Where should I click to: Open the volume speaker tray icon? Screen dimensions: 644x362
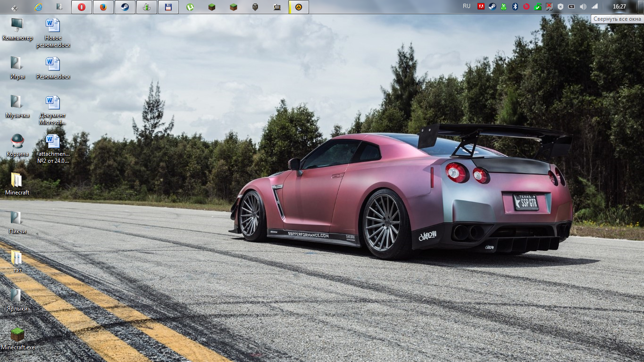(583, 7)
